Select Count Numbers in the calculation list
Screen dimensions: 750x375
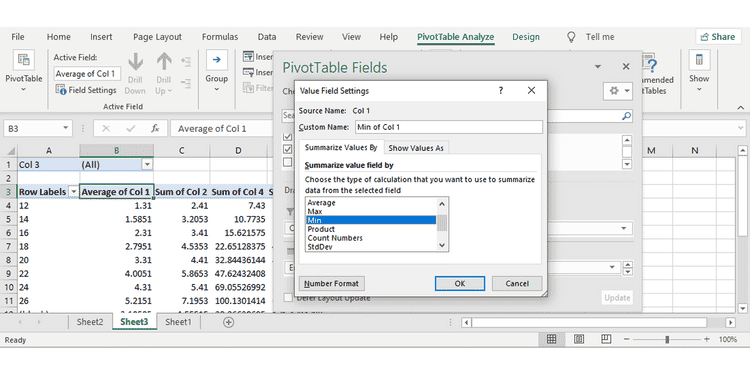click(x=371, y=238)
